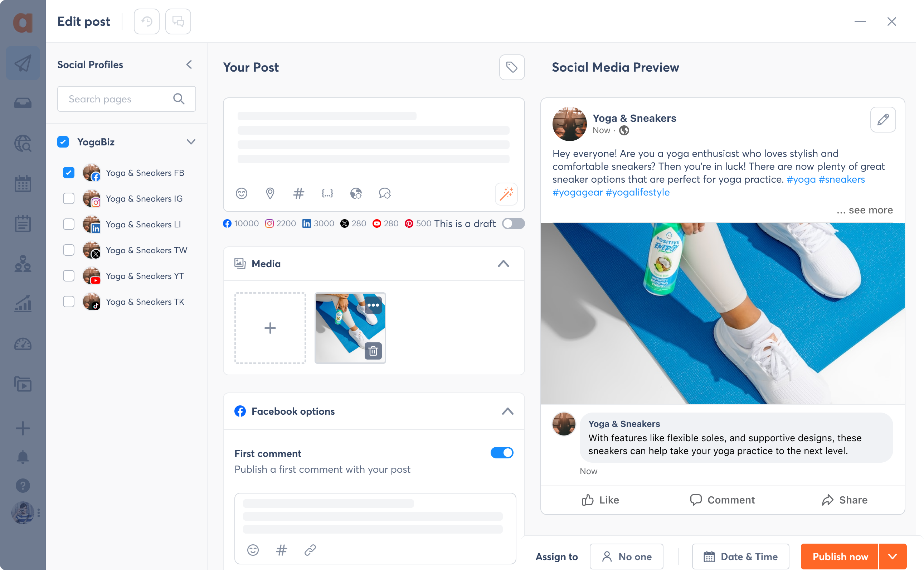Enable Yoga & Sneakers FB checkbox
Screen dimensions: 924x578
pyautogui.click(x=69, y=172)
